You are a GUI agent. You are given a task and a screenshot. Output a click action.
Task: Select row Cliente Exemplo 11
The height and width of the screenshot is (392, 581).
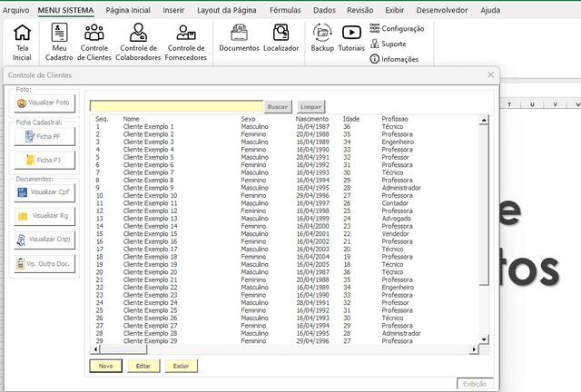284,203
